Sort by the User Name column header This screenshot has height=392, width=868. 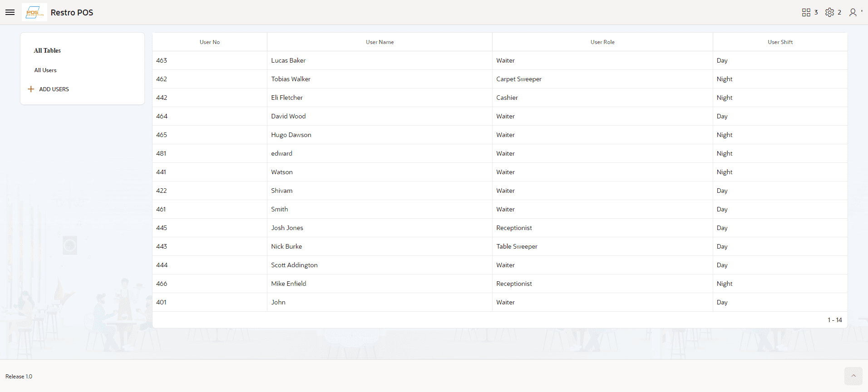(380, 42)
